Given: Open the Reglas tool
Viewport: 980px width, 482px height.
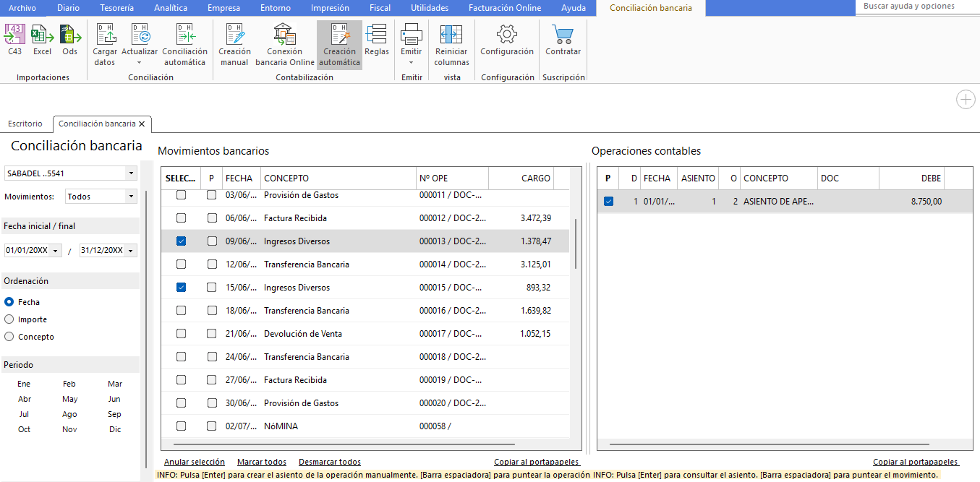Looking at the screenshot, I should tap(377, 40).
